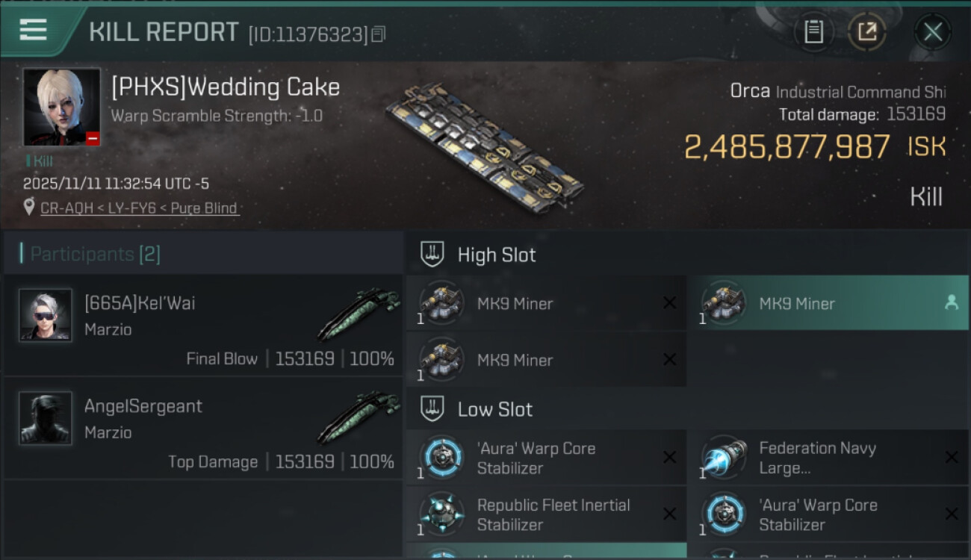This screenshot has width=971, height=560.
Task: Click Kel'Wai's Marzio ship icon
Action: [359, 314]
